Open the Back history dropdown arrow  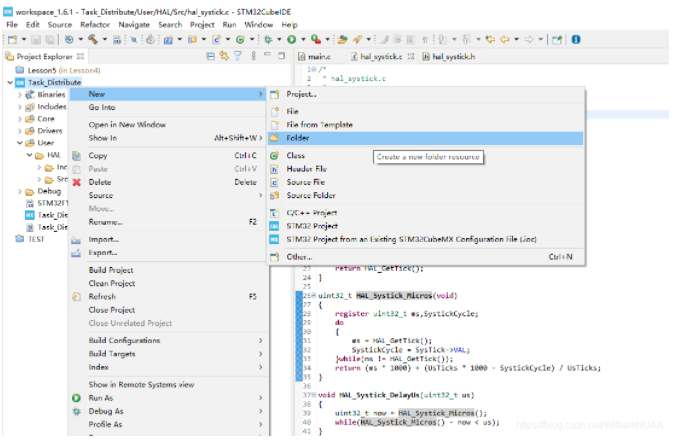[x=517, y=39]
